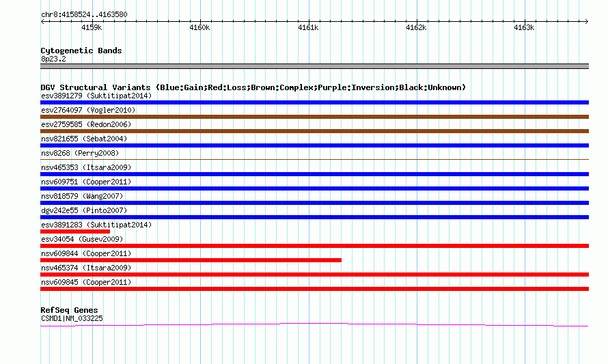The height and width of the screenshot is (364, 608).
Task: Click the chr8:4158524..4163580 coordinate label
Action: coord(84,14)
